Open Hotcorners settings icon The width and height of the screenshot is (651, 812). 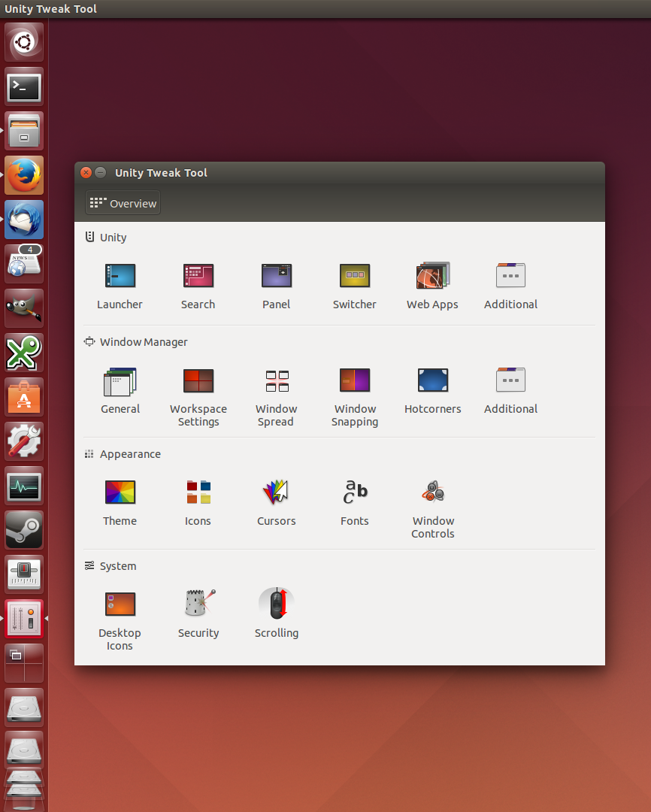433,380
